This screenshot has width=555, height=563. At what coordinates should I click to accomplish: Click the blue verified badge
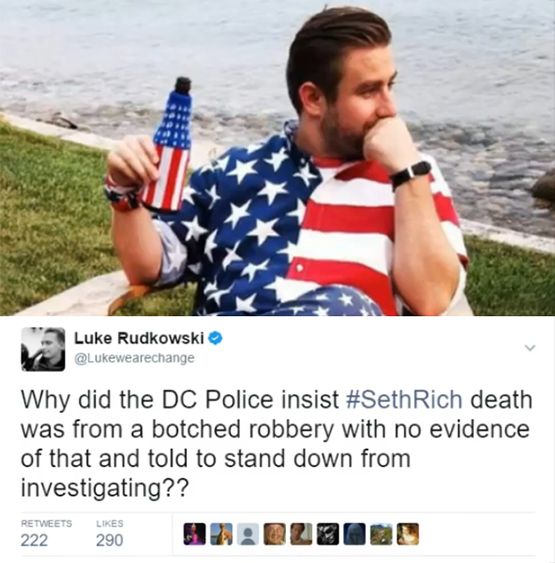215,338
